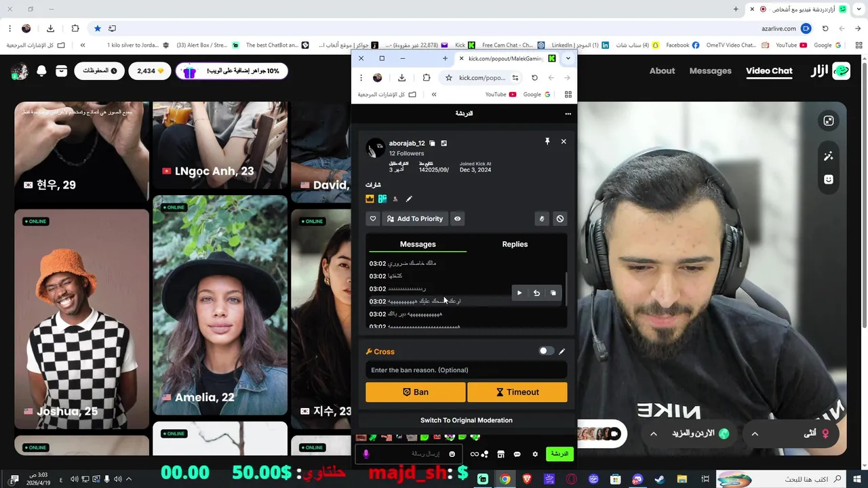Edit badges with the pencil icon

pos(409,199)
